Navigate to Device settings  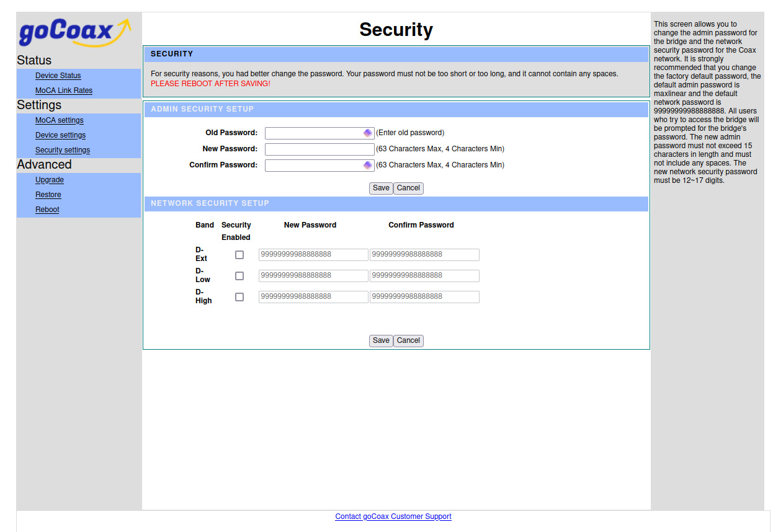pos(61,135)
